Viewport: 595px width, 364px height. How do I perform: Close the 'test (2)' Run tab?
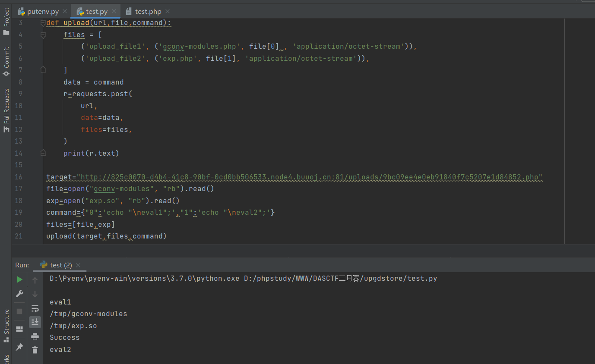click(x=78, y=265)
